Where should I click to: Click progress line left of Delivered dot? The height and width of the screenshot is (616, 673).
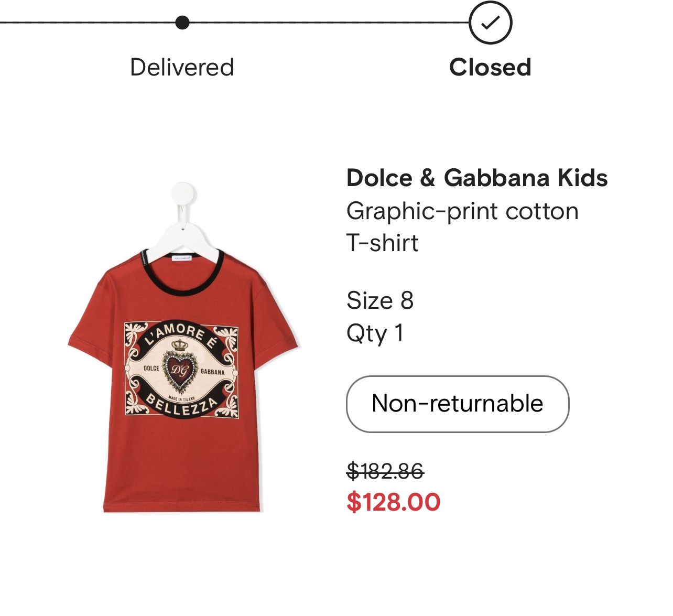(84, 23)
